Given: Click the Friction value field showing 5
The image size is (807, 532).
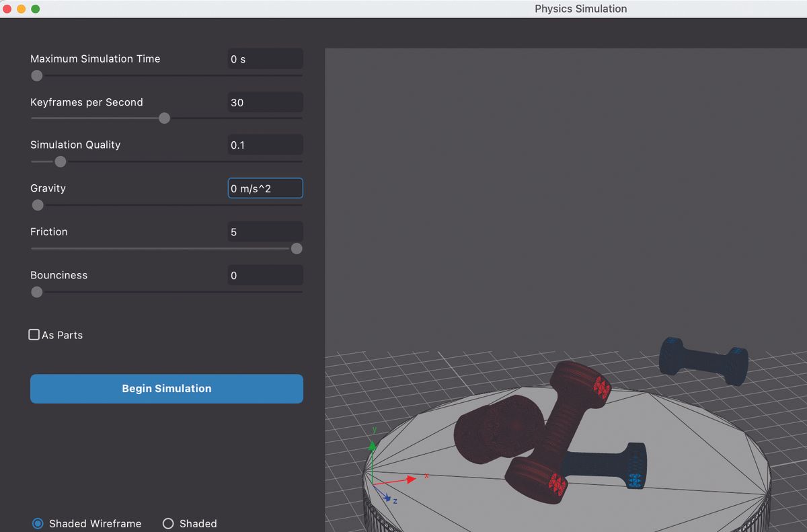Looking at the screenshot, I should point(265,231).
